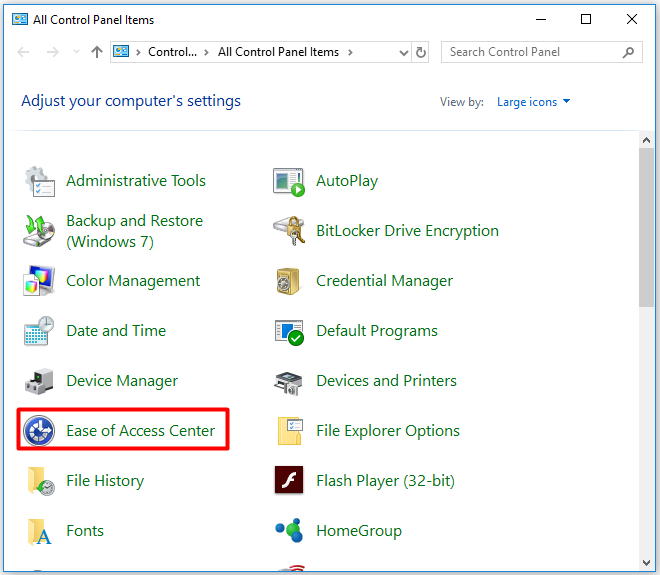The height and width of the screenshot is (575, 660).
Task: Click the title bar Control Panel icon
Action: click(20, 19)
